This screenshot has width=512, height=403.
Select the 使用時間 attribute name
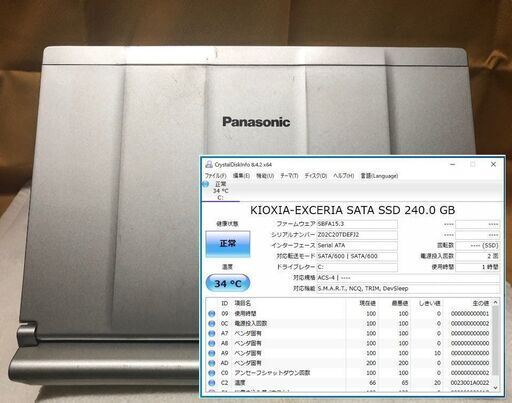(x=245, y=314)
